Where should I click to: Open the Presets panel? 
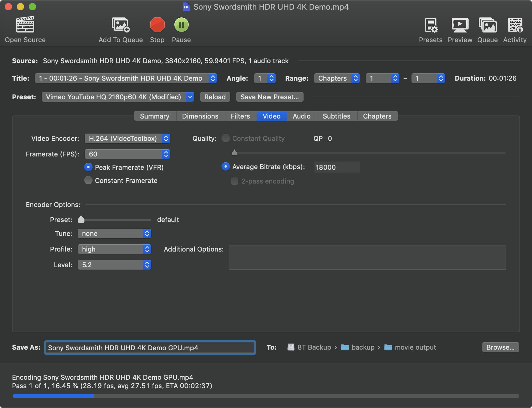pyautogui.click(x=431, y=29)
